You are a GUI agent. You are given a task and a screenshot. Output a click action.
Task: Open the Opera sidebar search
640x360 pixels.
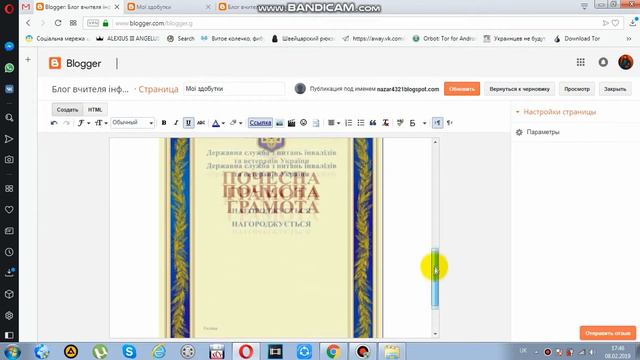pyautogui.click(x=9, y=118)
